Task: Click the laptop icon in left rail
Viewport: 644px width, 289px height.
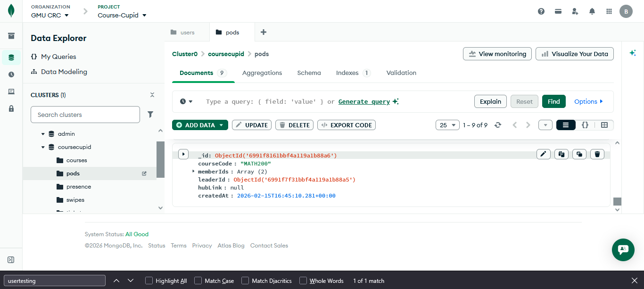Action: click(11, 91)
